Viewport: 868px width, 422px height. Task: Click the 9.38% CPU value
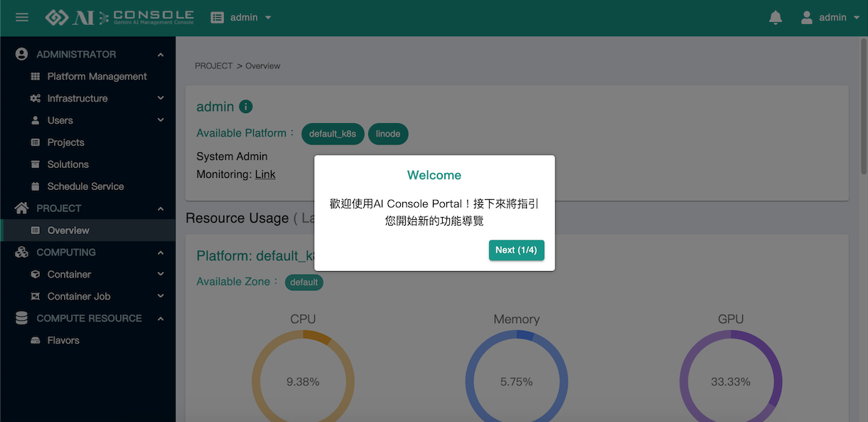click(x=303, y=381)
